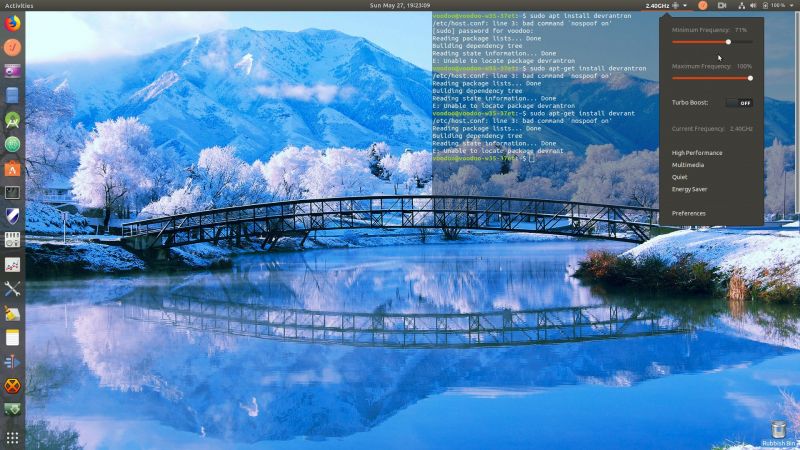The height and width of the screenshot is (450, 800).
Task: Click the Activities button
Action: pos(19,5)
